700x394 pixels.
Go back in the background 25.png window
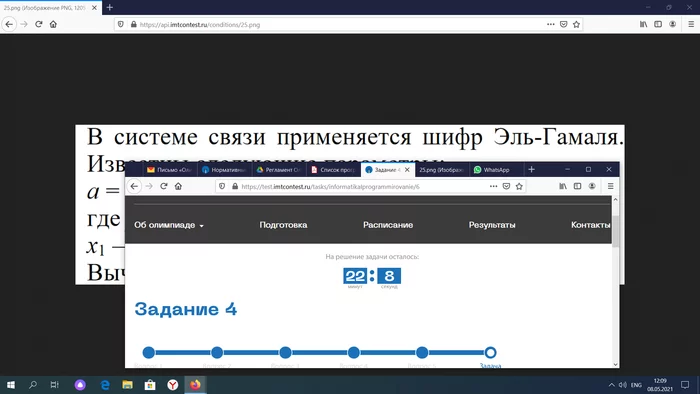tap(9, 25)
